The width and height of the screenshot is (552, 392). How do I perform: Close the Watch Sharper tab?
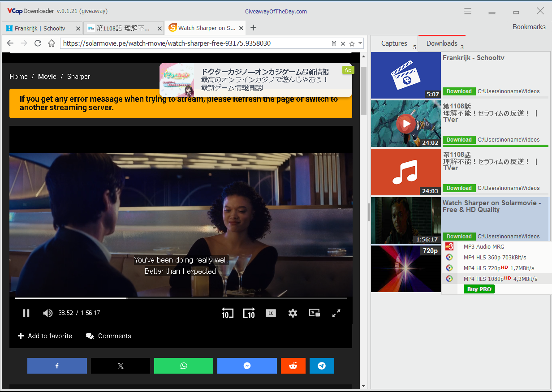pos(241,28)
